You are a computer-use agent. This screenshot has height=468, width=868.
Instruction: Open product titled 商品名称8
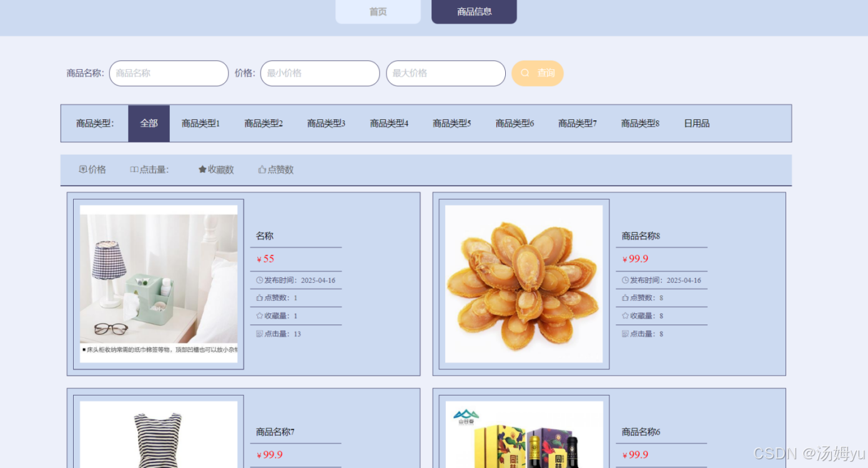pyautogui.click(x=641, y=236)
